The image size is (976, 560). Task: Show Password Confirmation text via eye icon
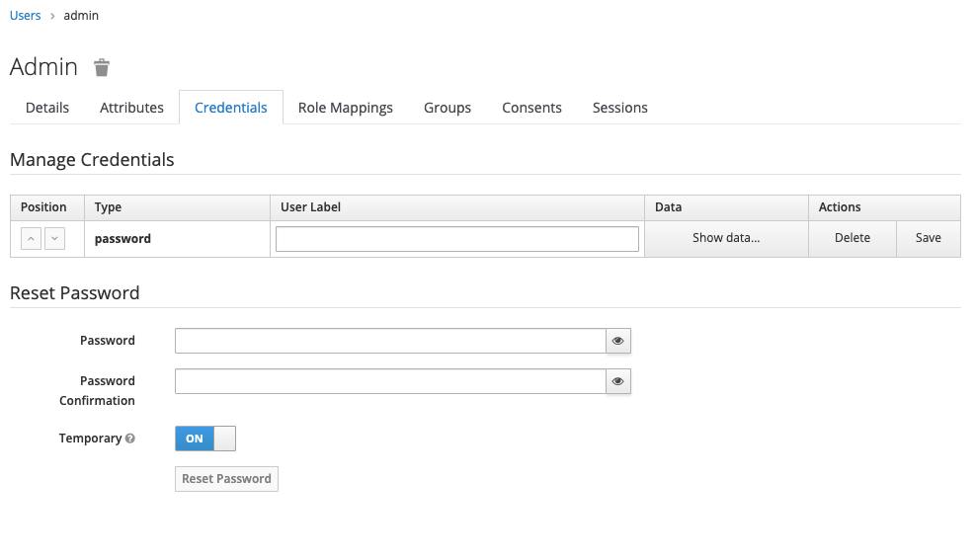[x=617, y=381]
